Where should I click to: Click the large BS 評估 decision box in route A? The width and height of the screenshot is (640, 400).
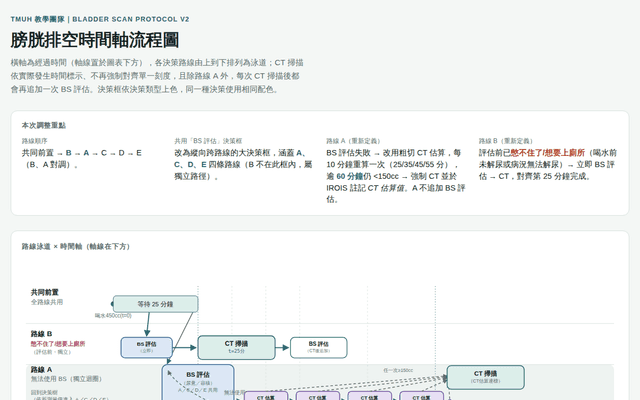pos(198,382)
